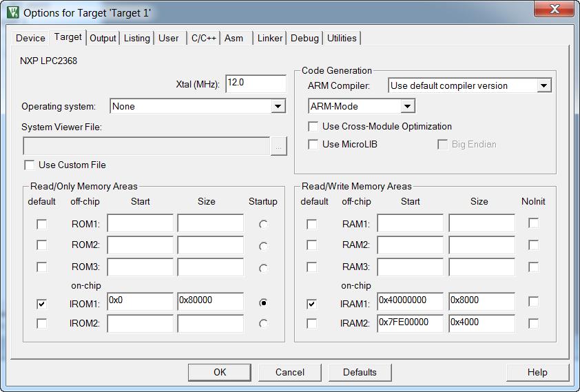Open the Listing tab
This screenshot has width=580, height=392.
137,38
